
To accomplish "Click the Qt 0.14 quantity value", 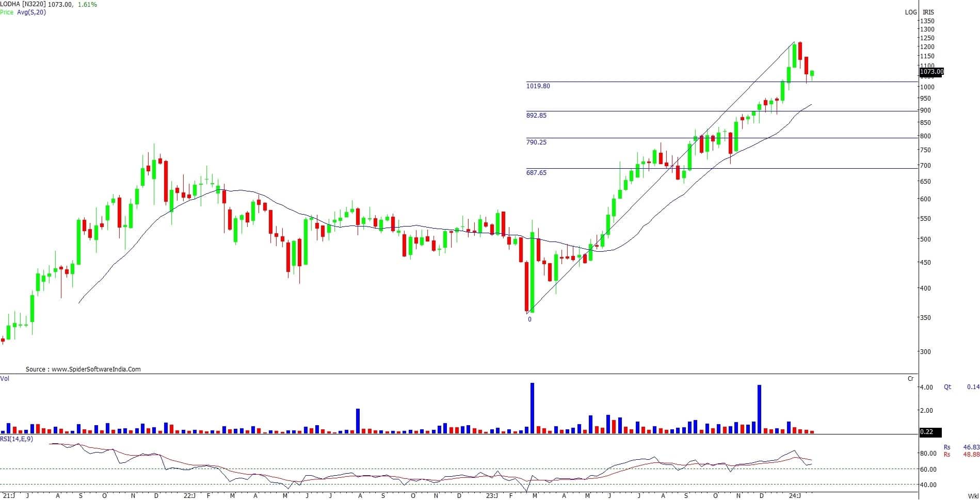I will pyautogui.click(x=962, y=387).
